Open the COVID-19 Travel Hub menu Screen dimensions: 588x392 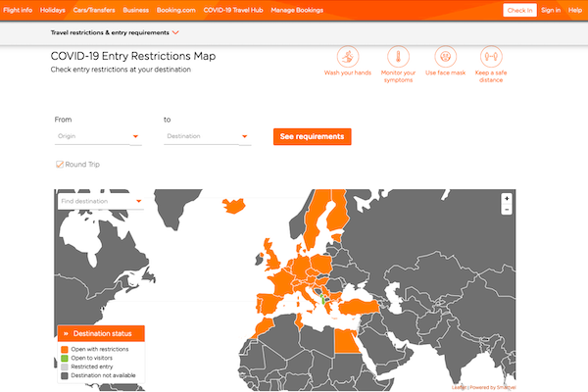226,10
